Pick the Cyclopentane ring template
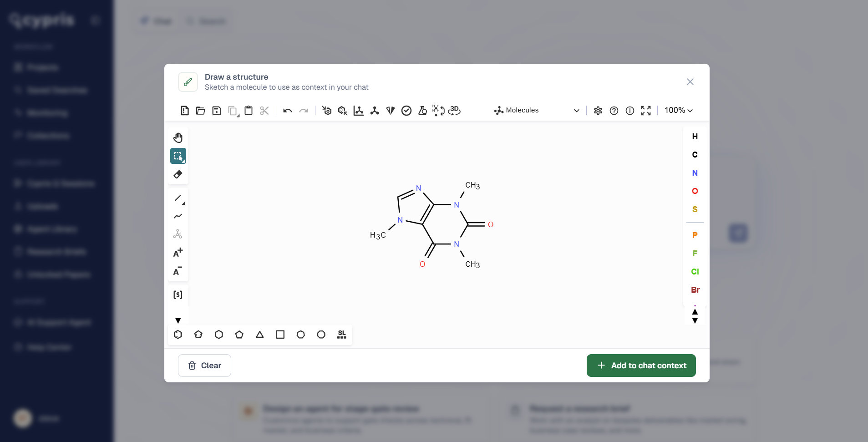 [x=239, y=335]
